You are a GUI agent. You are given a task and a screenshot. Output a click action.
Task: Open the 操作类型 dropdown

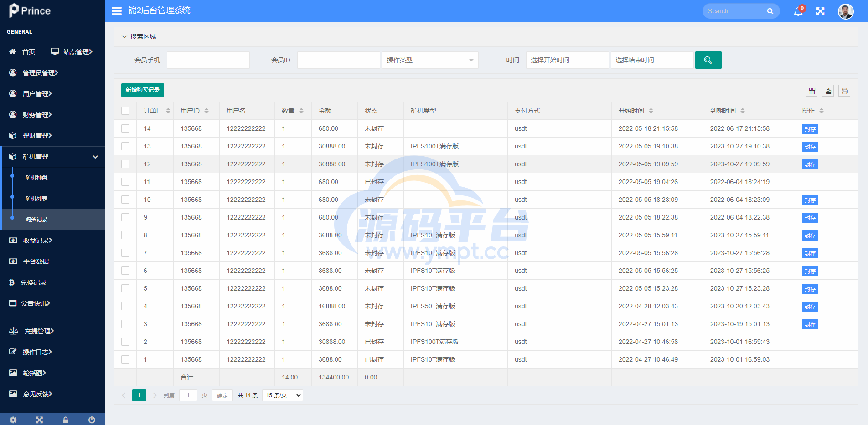point(430,60)
